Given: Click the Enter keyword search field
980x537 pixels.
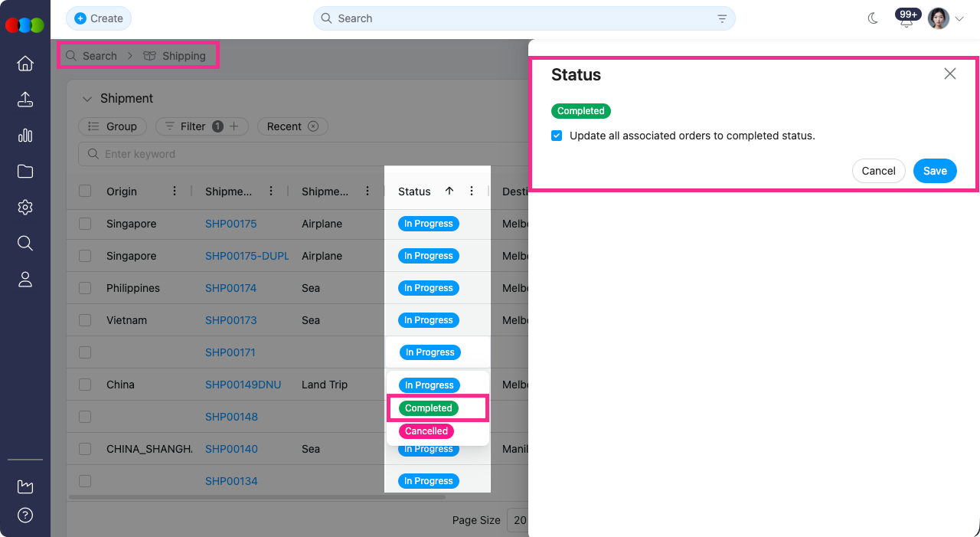Looking at the screenshot, I should click(306, 154).
